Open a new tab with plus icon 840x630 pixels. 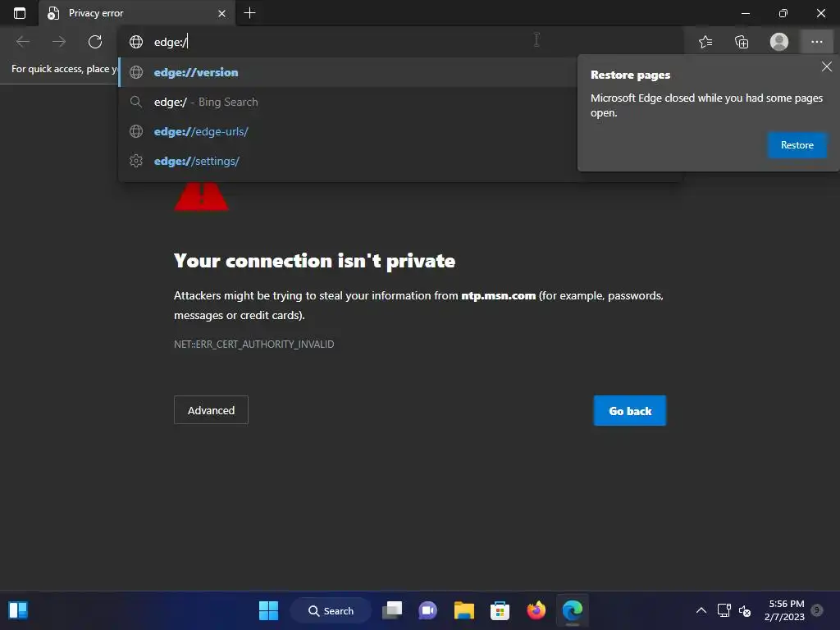(x=249, y=13)
